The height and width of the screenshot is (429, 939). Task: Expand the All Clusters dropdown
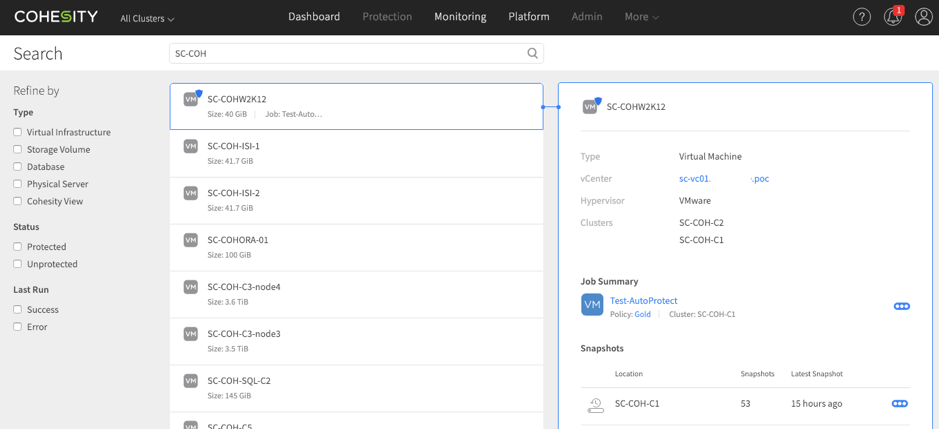click(147, 19)
